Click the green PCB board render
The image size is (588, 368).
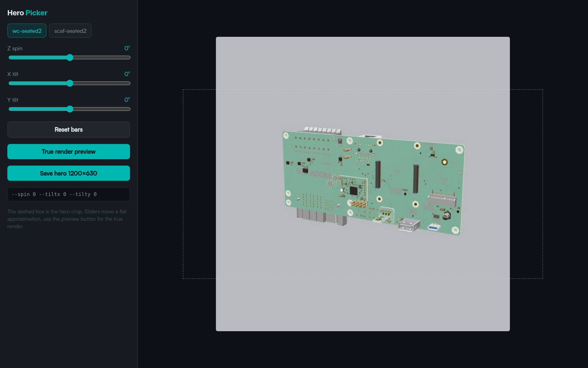pyautogui.click(x=374, y=181)
